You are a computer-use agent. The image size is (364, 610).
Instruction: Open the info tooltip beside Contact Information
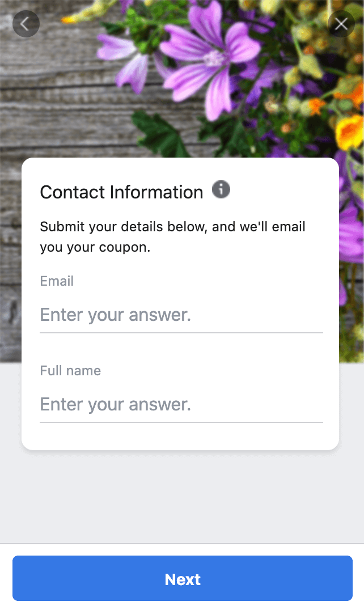point(221,189)
